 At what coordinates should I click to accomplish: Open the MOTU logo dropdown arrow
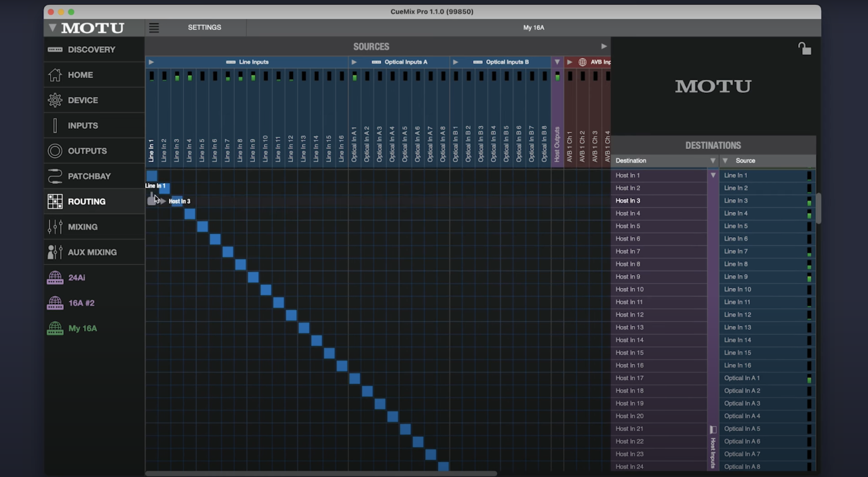52,28
